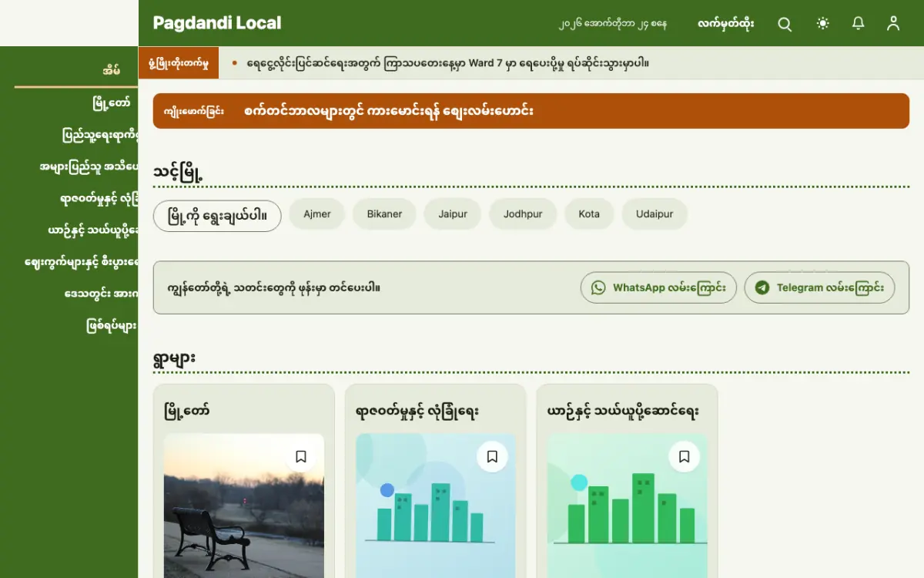Open the green city chart thumbnail
Viewport: 924px width, 578px height.
(627, 506)
